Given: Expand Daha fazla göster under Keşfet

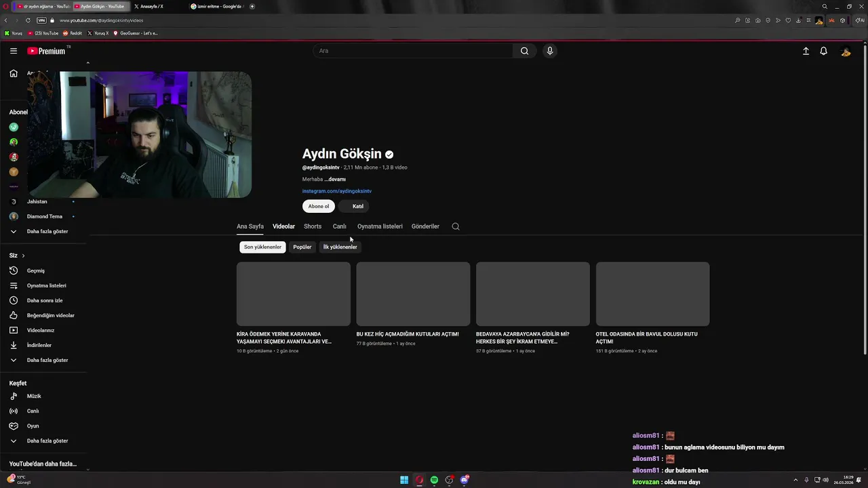Looking at the screenshot, I should (x=47, y=441).
